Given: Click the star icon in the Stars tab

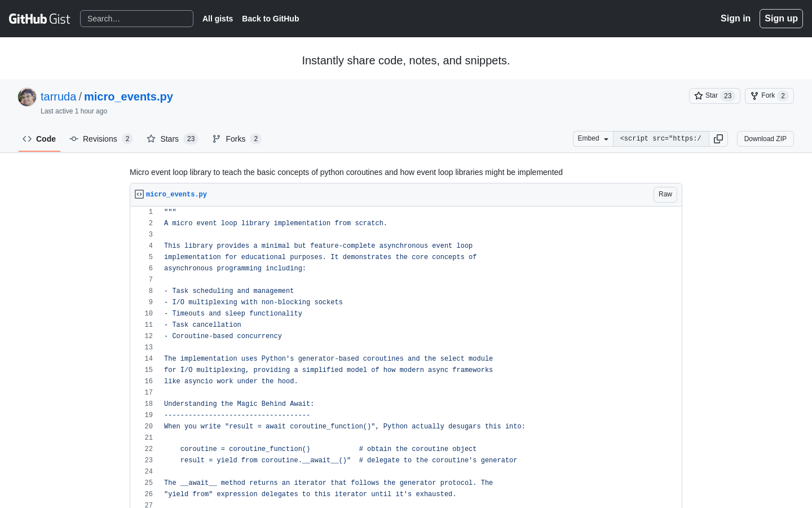Looking at the screenshot, I should click(151, 139).
